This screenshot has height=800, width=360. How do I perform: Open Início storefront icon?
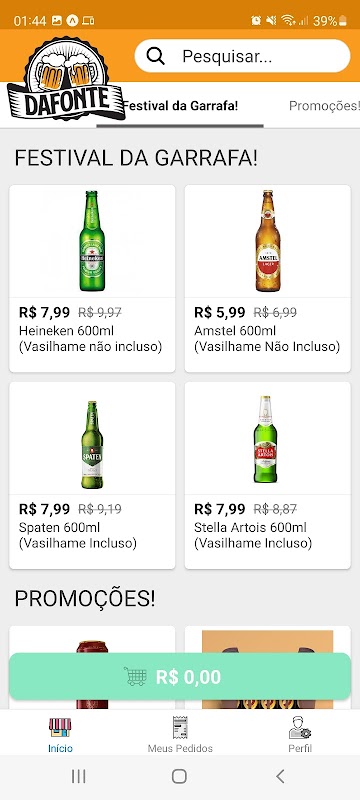(x=60, y=728)
